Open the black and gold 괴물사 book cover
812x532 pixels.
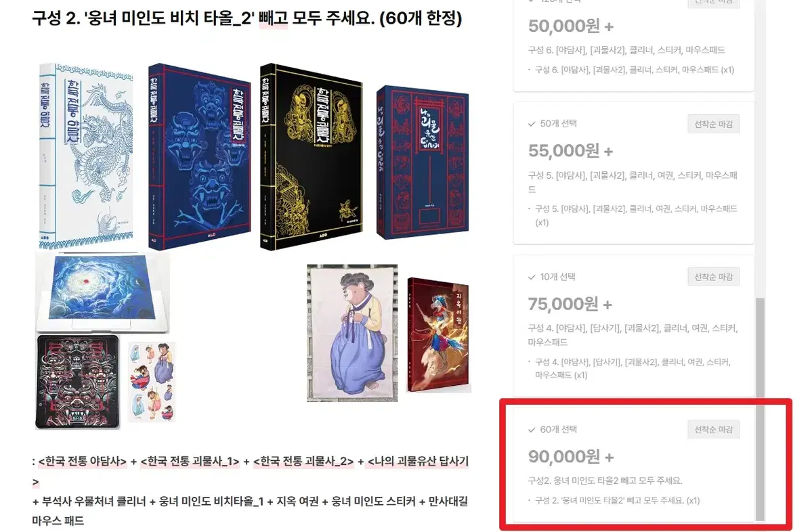tap(312, 157)
